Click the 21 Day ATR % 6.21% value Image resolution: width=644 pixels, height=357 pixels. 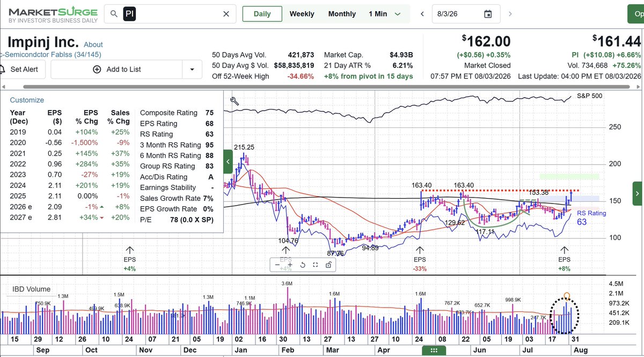pos(402,65)
